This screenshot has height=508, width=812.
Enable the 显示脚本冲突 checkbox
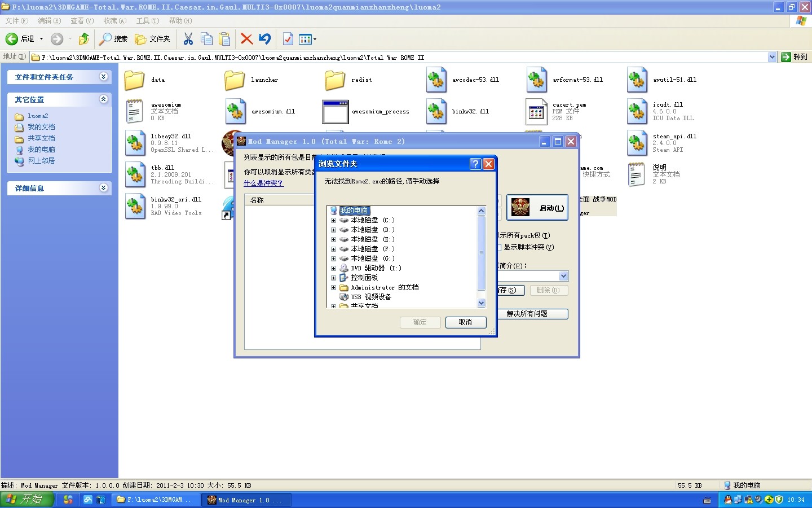(498, 247)
